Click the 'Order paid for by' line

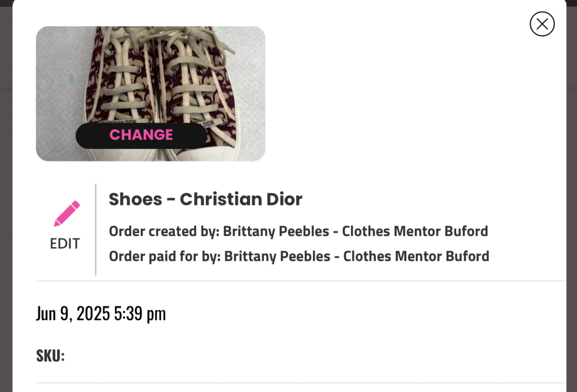(299, 256)
